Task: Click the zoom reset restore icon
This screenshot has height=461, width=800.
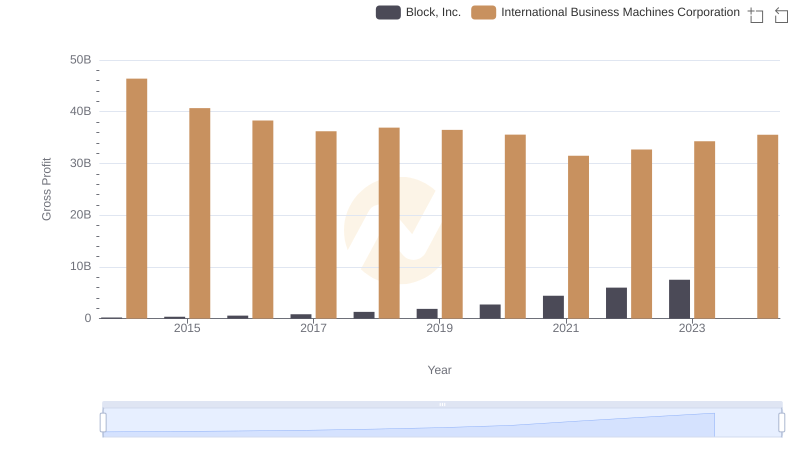Action: click(x=781, y=15)
